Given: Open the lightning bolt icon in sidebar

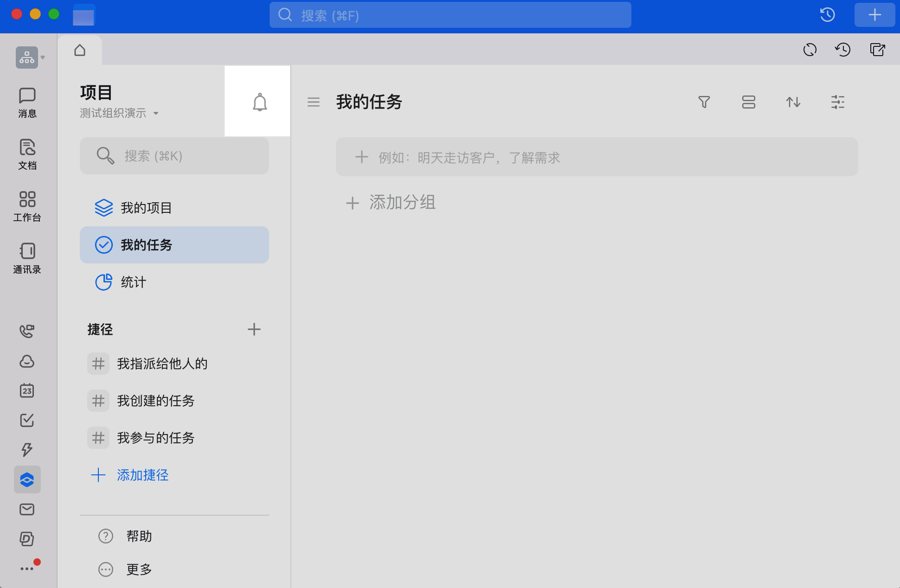Looking at the screenshot, I should [x=27, y=449].
